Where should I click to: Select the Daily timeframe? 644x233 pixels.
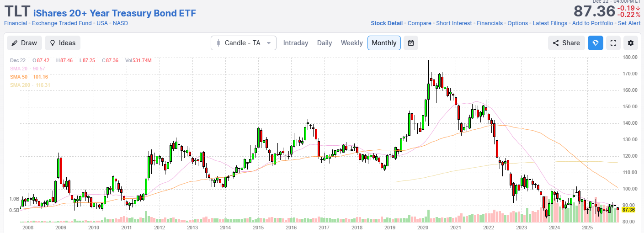[x=325, y=43]
